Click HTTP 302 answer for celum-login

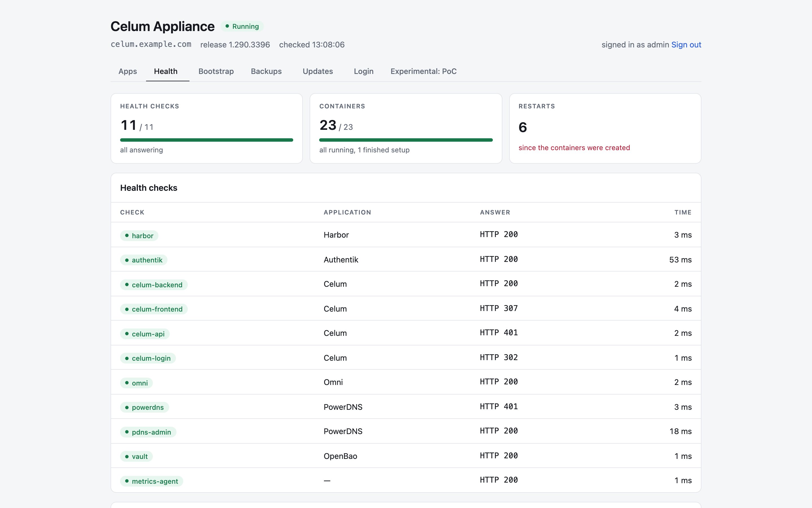498,358
